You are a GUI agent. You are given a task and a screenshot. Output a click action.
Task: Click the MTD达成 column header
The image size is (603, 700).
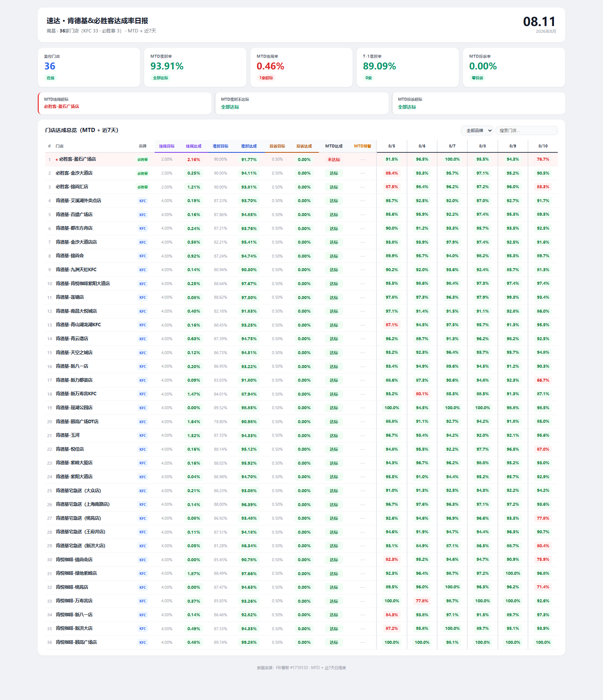(334, 146)
